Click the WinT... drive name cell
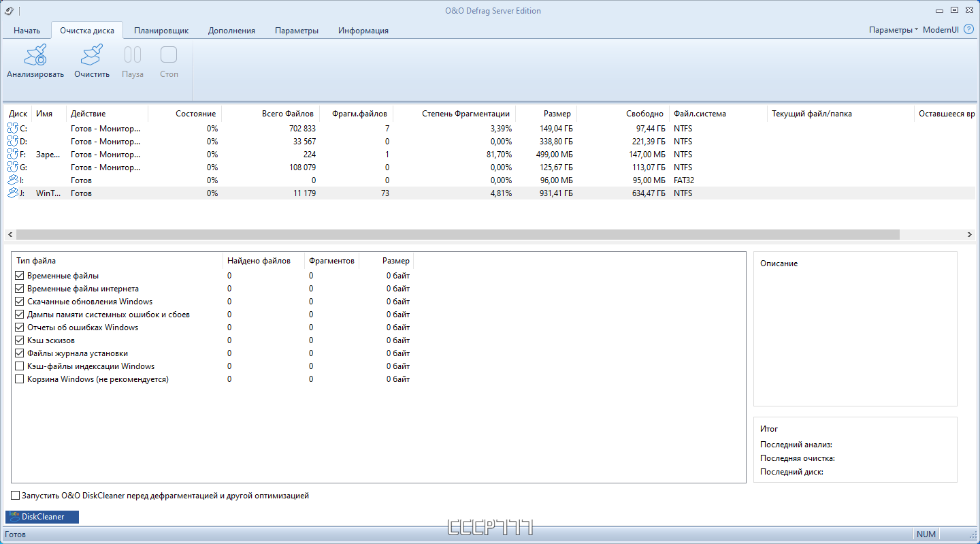 49,193
